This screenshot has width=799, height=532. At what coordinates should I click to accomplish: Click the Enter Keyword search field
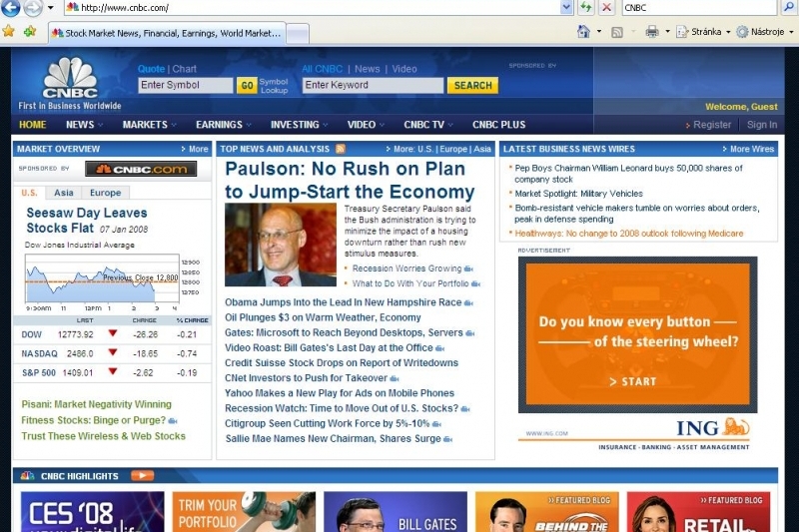(373, 85)
